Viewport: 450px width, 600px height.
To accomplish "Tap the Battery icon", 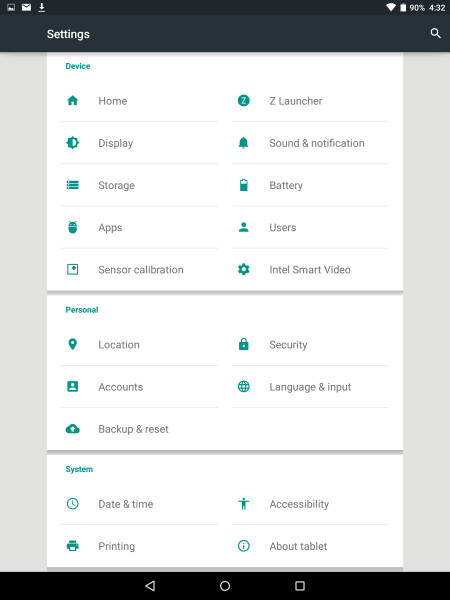I will (243, 185).
